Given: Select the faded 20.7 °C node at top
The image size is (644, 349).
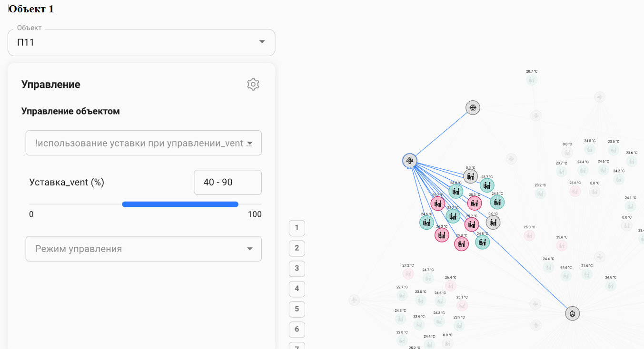Looking at the screenshot, I should click(x=532, y=80).
